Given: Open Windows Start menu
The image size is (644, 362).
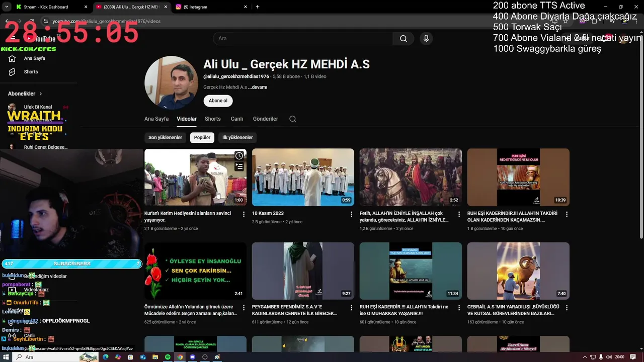Looking at the screenshot, I should pos(6,357).
